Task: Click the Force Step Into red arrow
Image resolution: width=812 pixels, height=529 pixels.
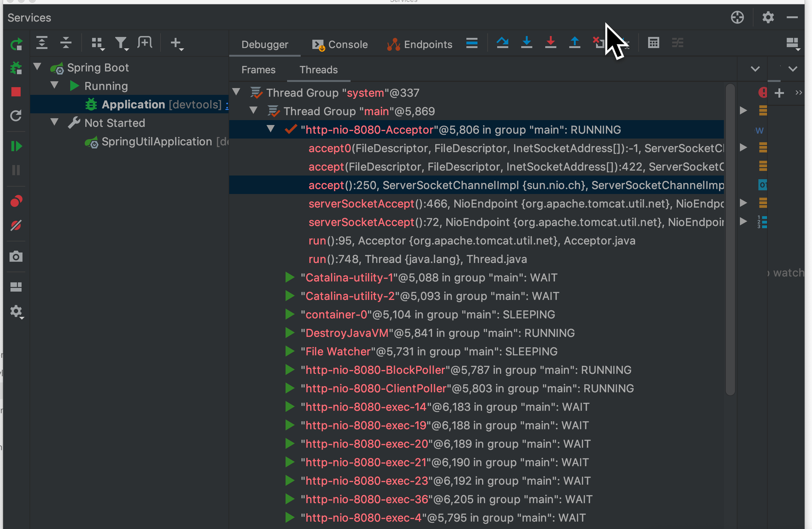Action: [550, 42]
